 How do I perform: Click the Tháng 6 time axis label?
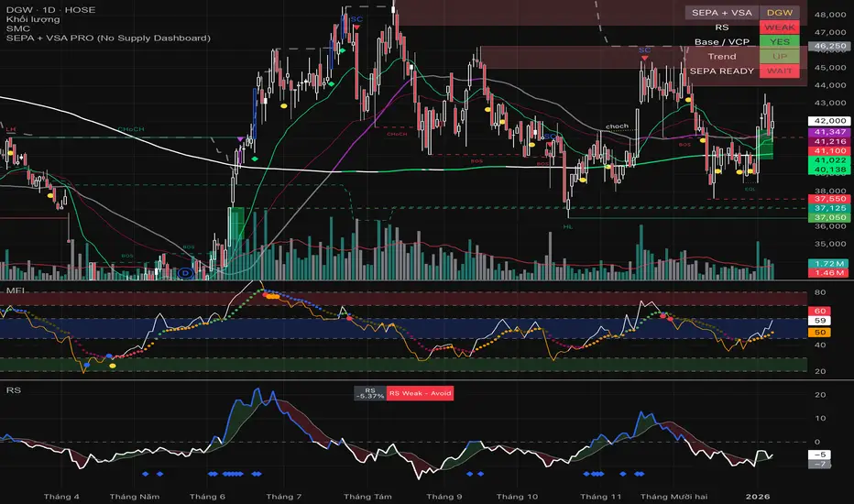tap(207, 497)
